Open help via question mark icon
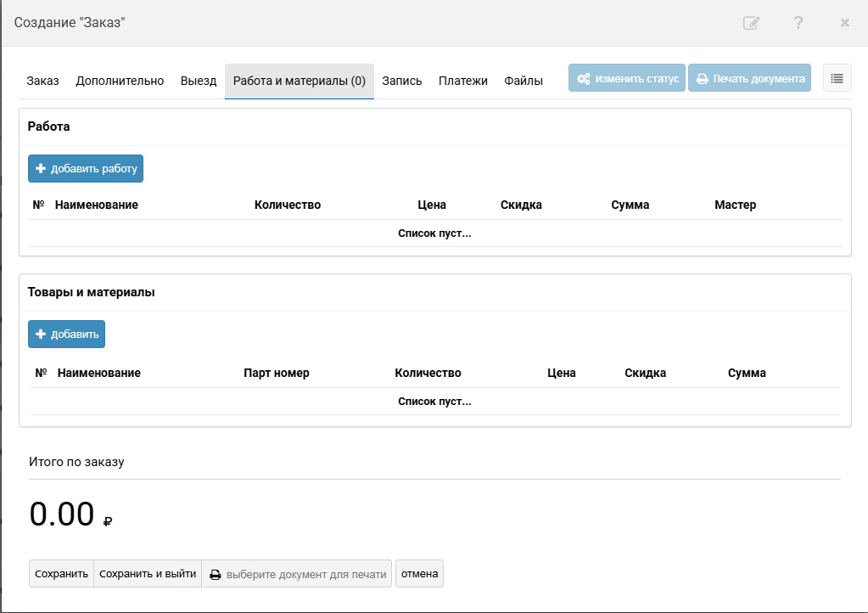This screenshot has height=613, width=868. pos(798,23)
